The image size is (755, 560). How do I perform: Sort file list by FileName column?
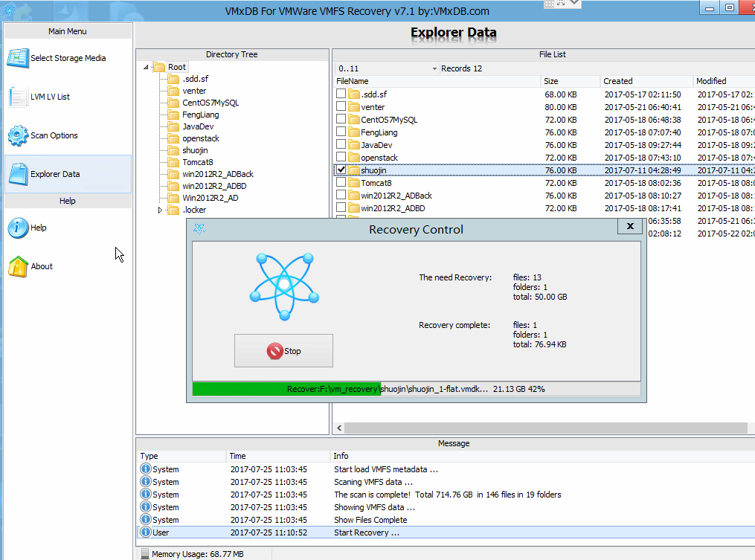pos(437,81)
